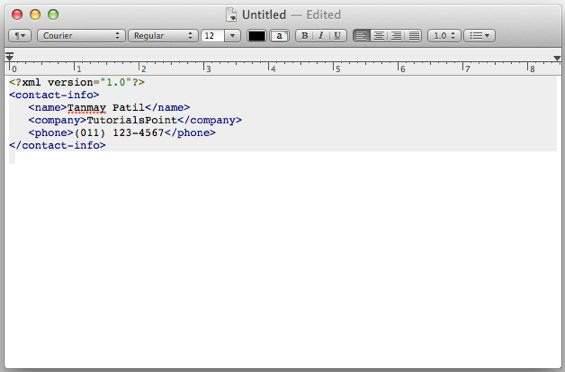This screenshot has width=565, height=372.
Task: Expand the font size dropdown arrow
Action: pyautogui.click(x=232, y=36)
